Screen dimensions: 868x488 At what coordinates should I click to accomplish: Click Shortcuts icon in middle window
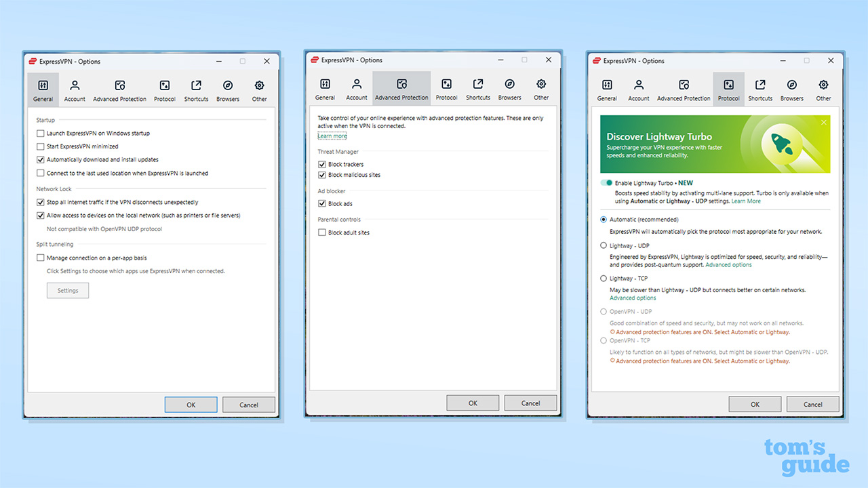(x=478, y=84)
